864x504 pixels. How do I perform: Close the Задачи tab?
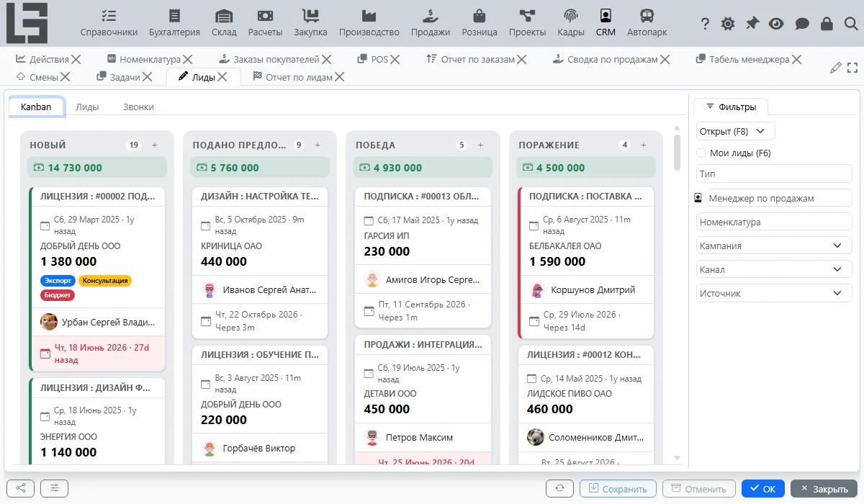coord(147,76)
